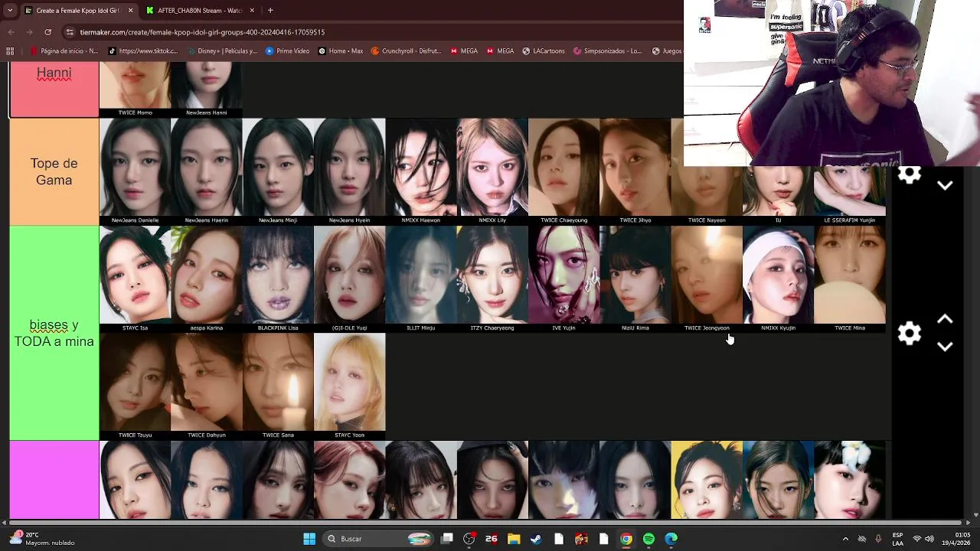This screenshot has height=551, width=980.
Task: Switch to Chrome in taskbar
Action: 626,539
